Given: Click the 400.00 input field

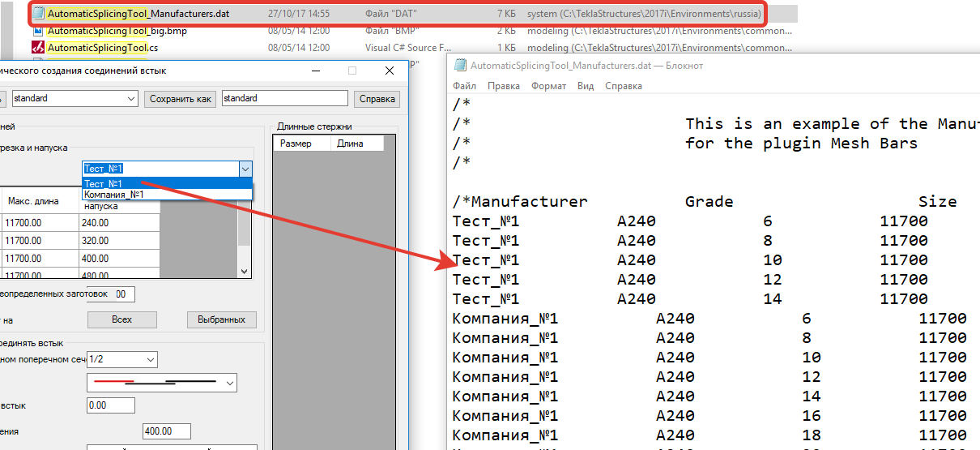Looking at the screenshot, I should 167,431.
